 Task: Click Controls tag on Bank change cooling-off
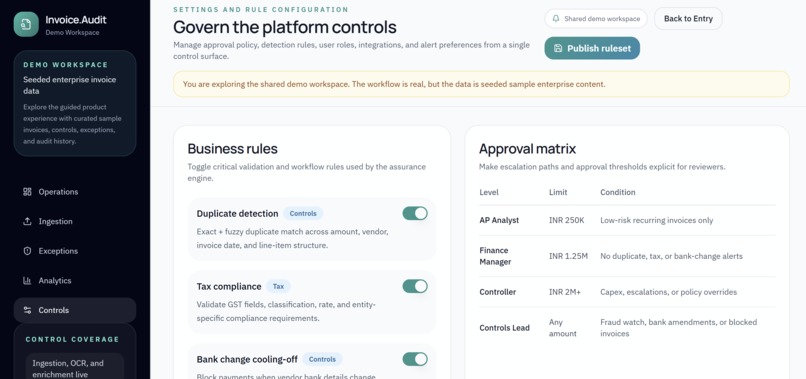(322, 359)
